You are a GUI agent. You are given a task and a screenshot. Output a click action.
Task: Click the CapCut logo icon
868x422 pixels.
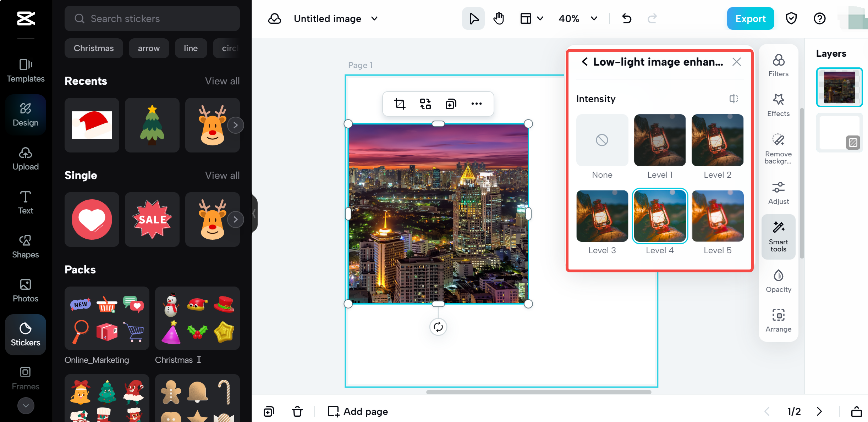click(26, 18)
